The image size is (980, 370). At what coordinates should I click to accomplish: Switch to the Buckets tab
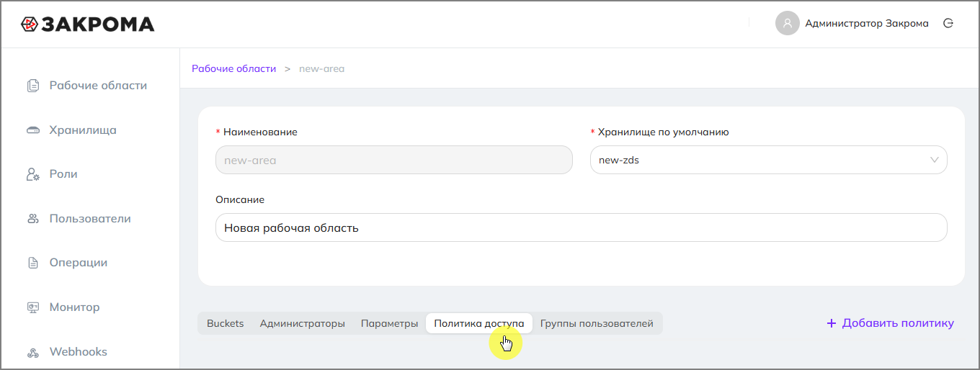point(226,323)
